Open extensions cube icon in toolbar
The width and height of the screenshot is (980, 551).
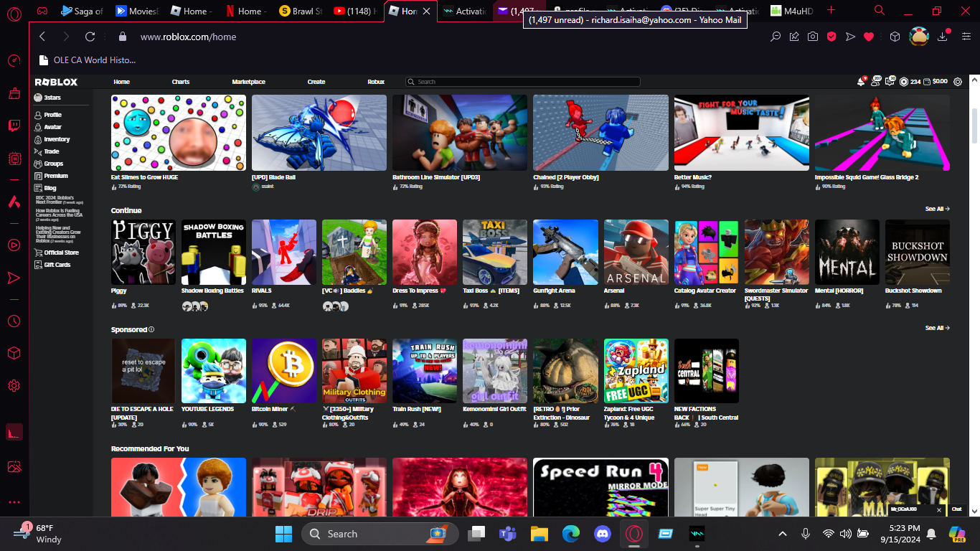(x=895, y=37)
